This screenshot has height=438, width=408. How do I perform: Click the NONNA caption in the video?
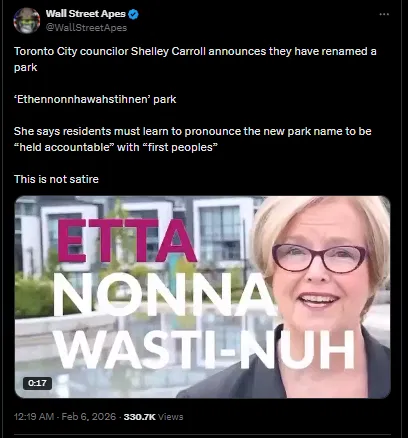coord(165,295)
